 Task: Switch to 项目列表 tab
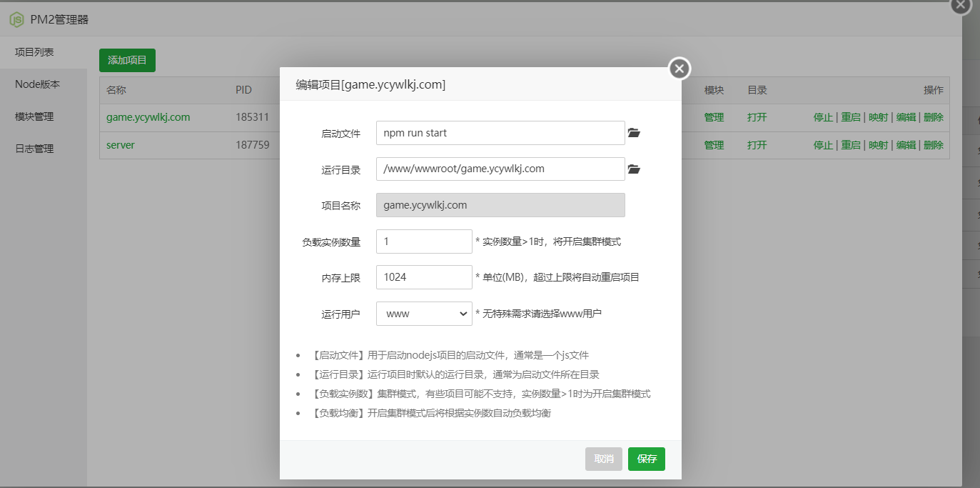34,52
